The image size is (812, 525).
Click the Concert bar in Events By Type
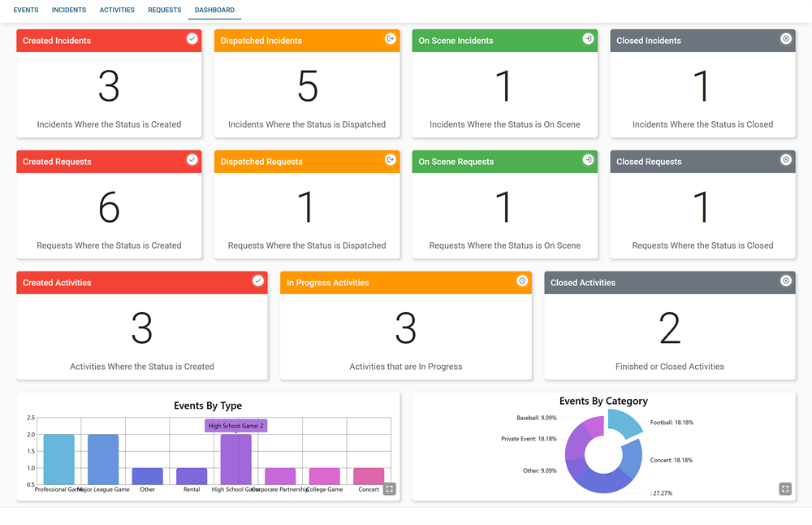click(369, 476)
